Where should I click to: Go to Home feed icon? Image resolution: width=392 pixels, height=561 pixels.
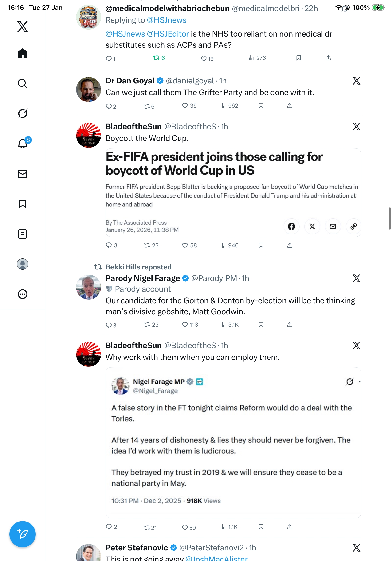pos(23,53)
